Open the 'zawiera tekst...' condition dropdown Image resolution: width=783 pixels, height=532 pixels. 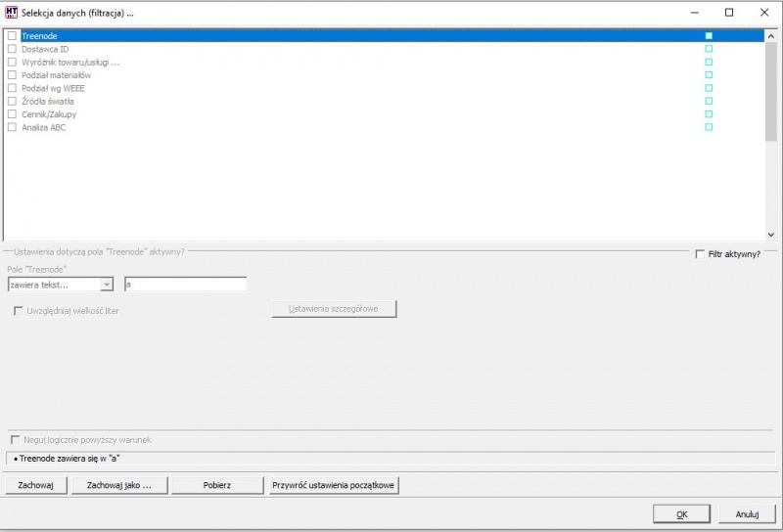click(107, 285)
